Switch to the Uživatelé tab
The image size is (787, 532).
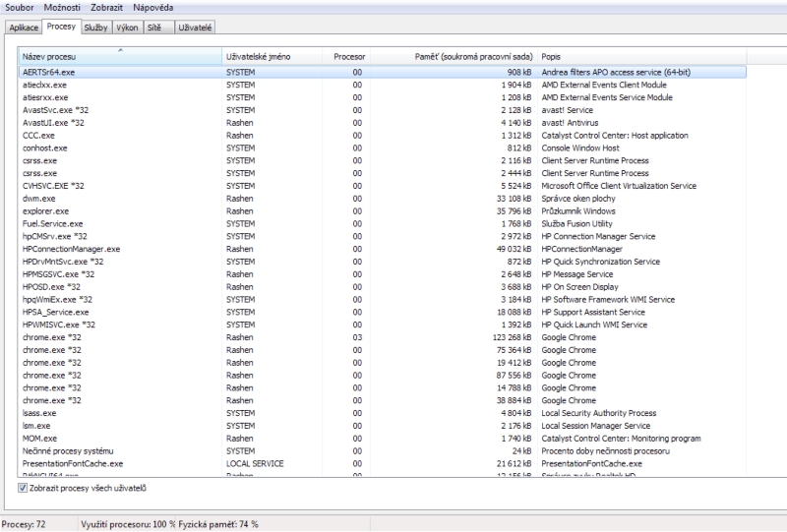[x=195, y=28]
